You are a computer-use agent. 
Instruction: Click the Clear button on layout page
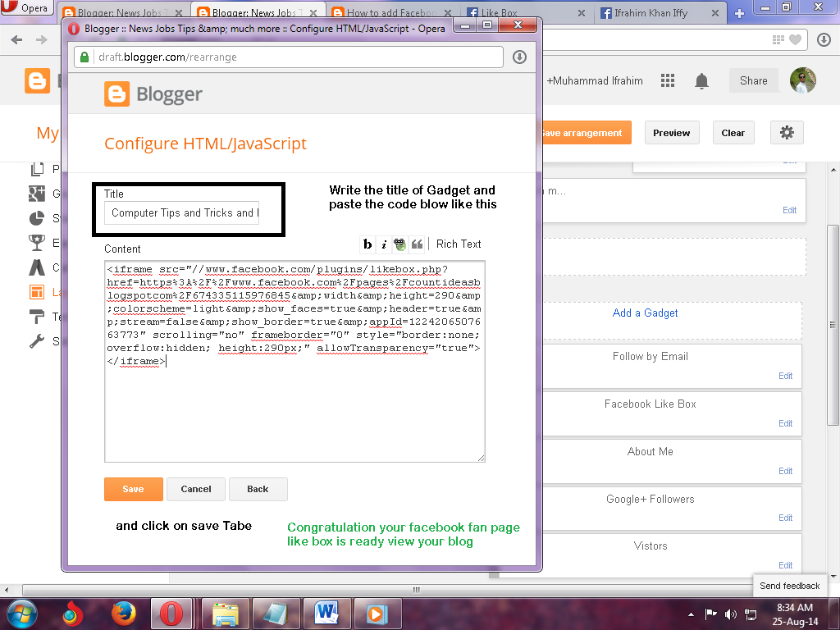click(733, 133)
